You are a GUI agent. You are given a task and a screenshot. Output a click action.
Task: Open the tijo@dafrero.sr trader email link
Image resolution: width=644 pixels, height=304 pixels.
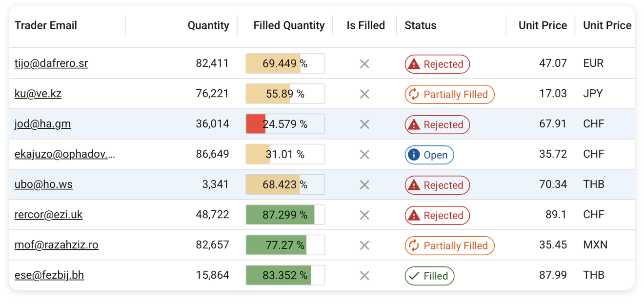click(52, 63)
